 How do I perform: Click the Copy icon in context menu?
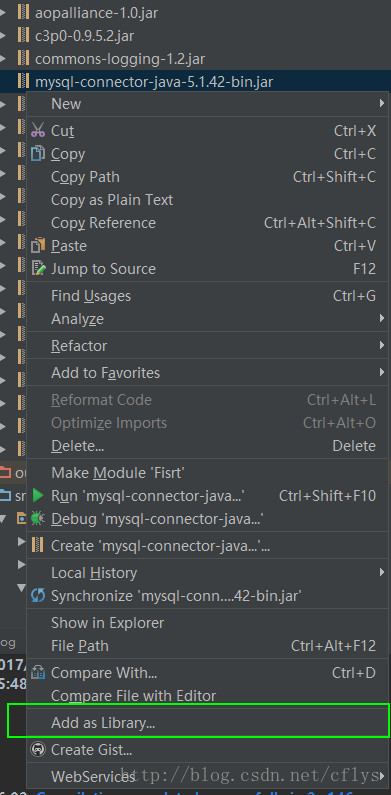coord(38,154)
